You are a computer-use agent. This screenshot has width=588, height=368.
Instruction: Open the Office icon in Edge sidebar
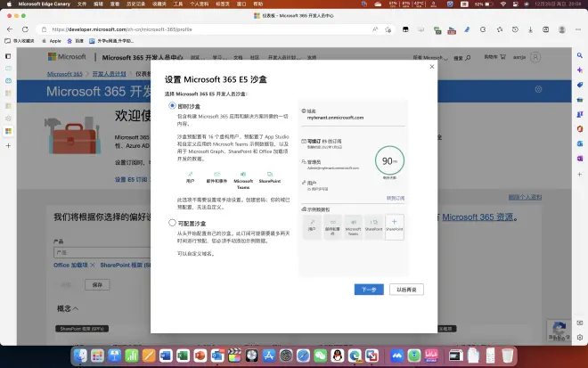pos(580,128)
